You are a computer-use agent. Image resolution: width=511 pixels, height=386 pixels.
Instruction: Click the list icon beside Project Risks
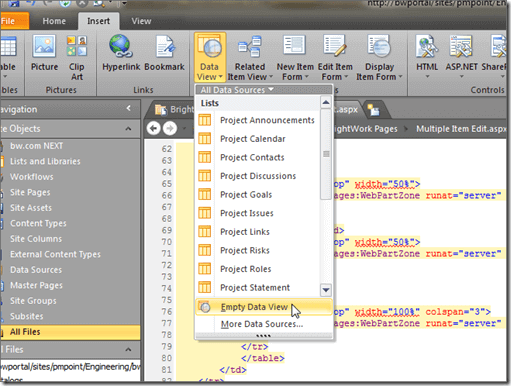[205, 250]
